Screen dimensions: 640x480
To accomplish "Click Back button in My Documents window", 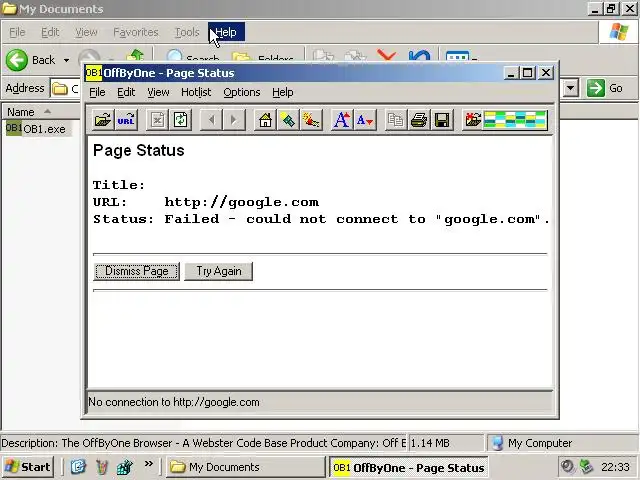I will click(x=31, y=60).
